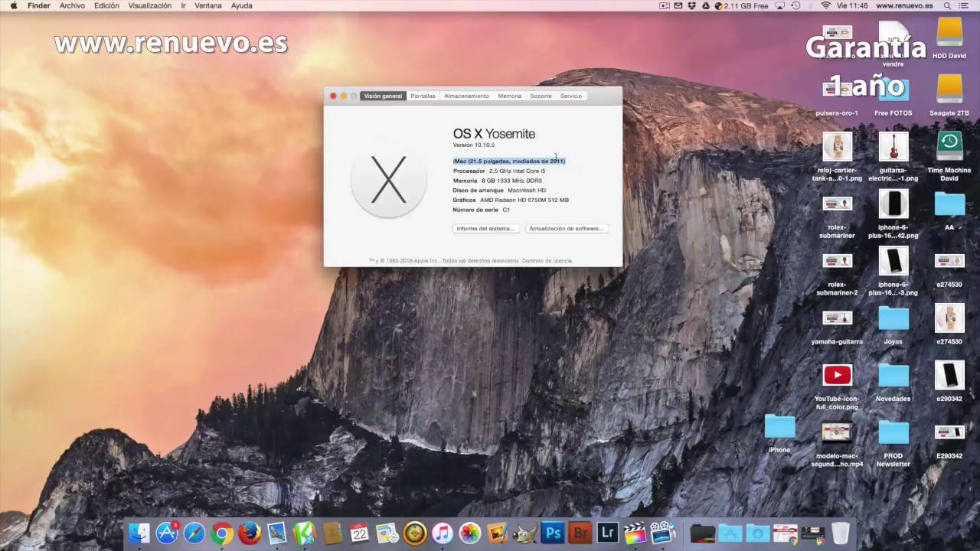Launch iTunes from the Dock
980x551 pixels.
tap(443, 533)
